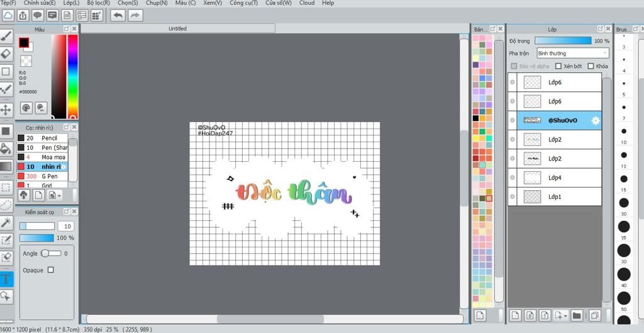Select the rectangular Select tool

point(6,188)
